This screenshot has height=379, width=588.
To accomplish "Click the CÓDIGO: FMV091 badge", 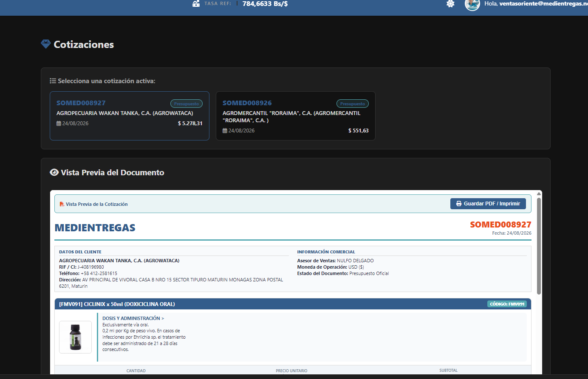I will coord(507,304).
